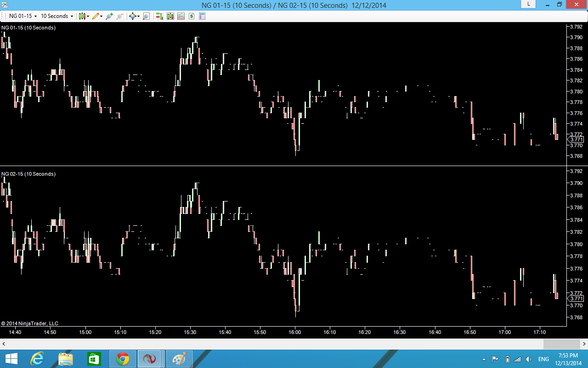Click the 15:00 time axis label

85,332
